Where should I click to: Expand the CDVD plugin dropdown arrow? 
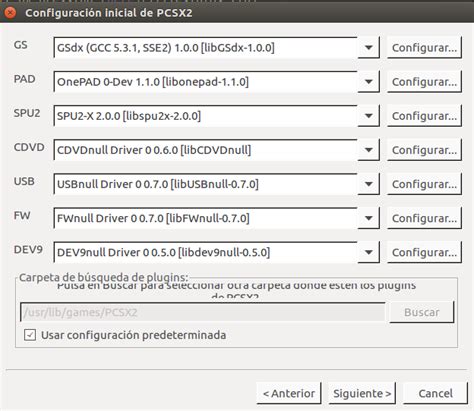point(368,150)
